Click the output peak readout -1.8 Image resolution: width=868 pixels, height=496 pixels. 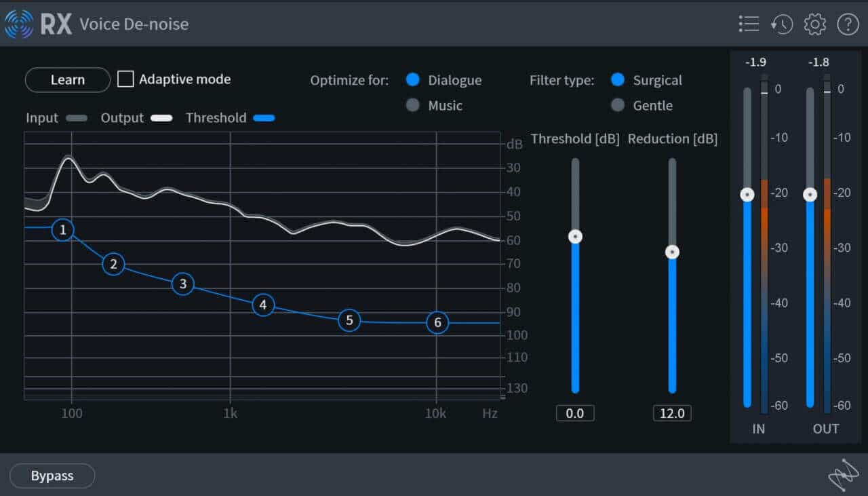[x=818, y=62]
